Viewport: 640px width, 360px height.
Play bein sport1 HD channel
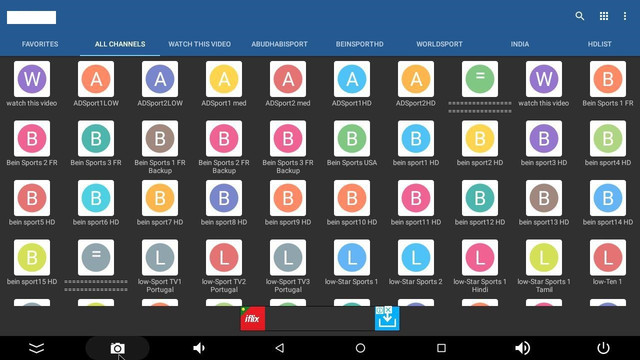pos(416,138)
